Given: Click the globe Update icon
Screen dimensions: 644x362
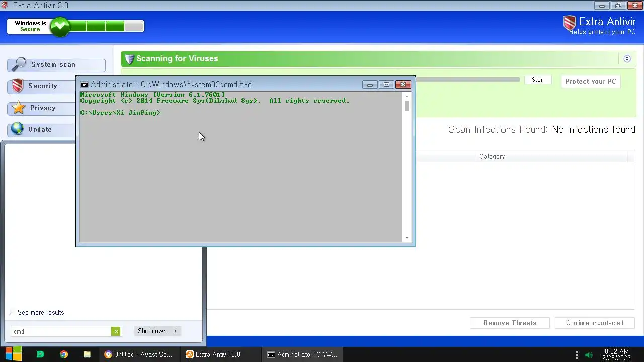Looking at the screenshot, I should click(18, 129).
